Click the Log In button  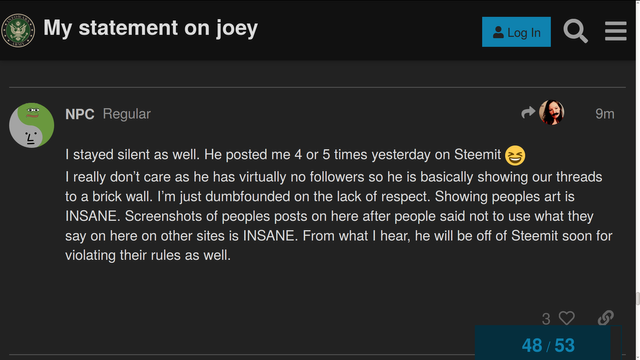[516, 32]
